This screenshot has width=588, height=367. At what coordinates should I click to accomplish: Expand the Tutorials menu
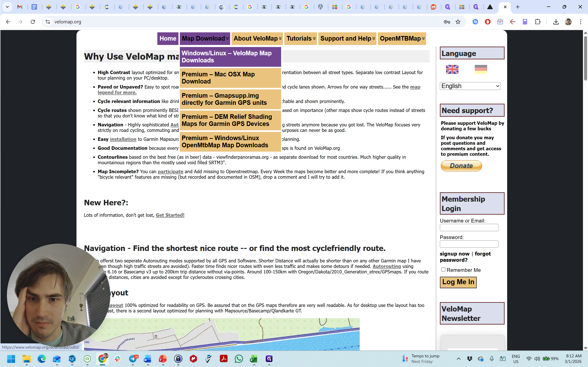(301, 39)
